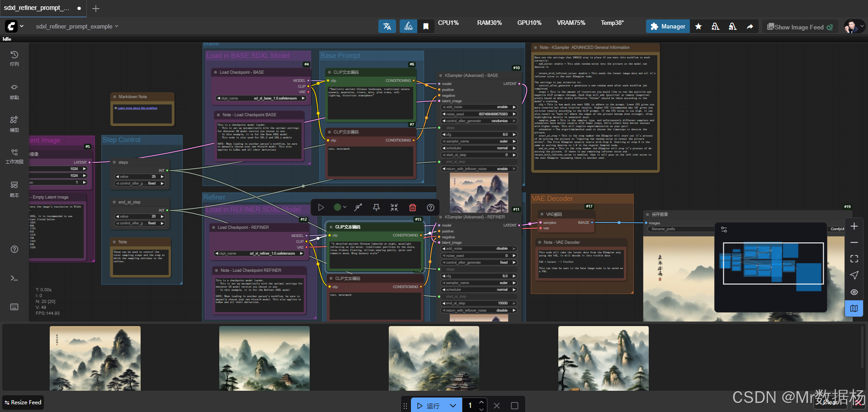The image size is (868, 412).
Task: Toggle the bottom console terminal panel
Action: (14, 278)
